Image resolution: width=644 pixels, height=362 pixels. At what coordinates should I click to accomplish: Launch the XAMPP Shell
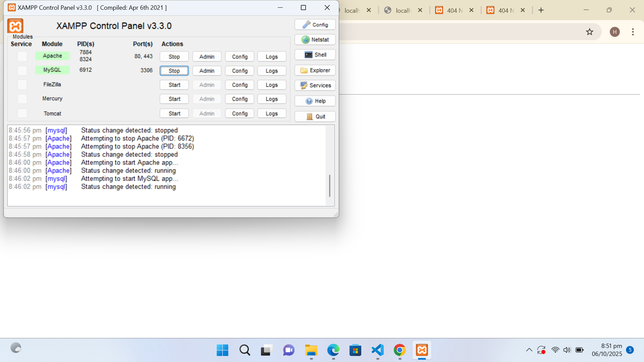click(x=315, y=55)
